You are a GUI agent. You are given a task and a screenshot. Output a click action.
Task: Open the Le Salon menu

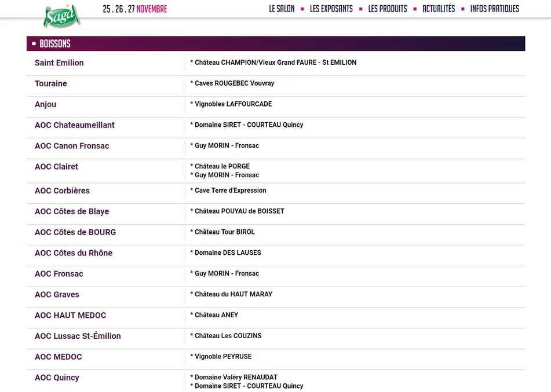click(282, 9)
